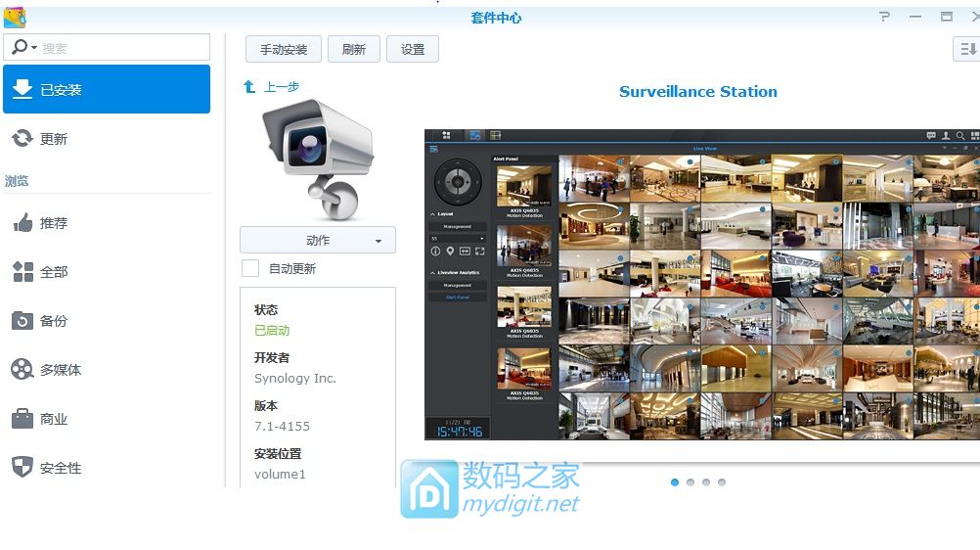Click the Package Center app icon
The width and height of the screenshot is (980, 550).
point(15,18)
